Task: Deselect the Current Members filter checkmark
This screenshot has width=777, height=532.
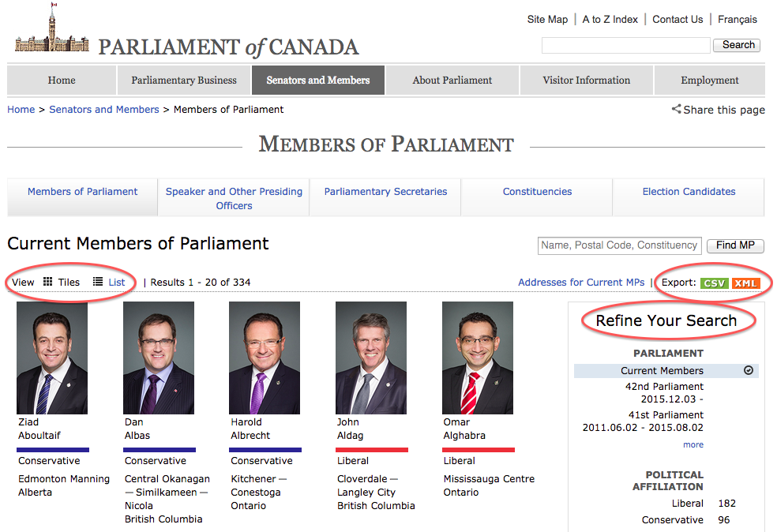Action: click(749, 370)
